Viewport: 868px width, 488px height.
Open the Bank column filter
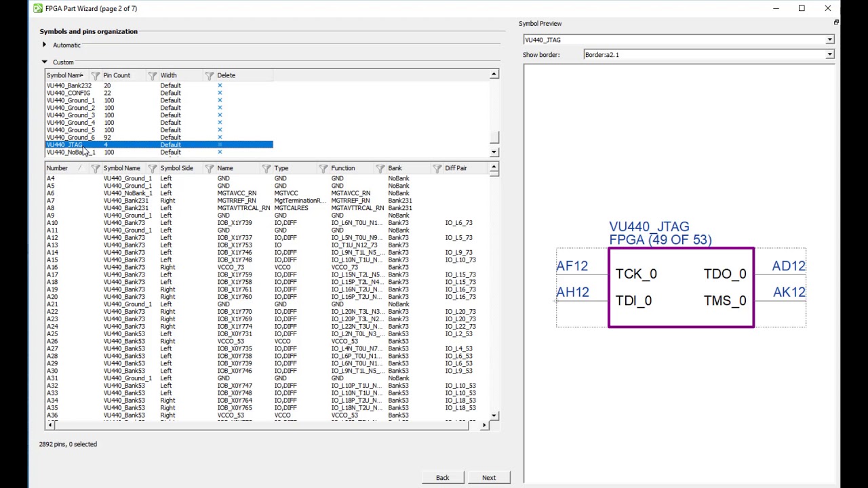tap(437, 168)
